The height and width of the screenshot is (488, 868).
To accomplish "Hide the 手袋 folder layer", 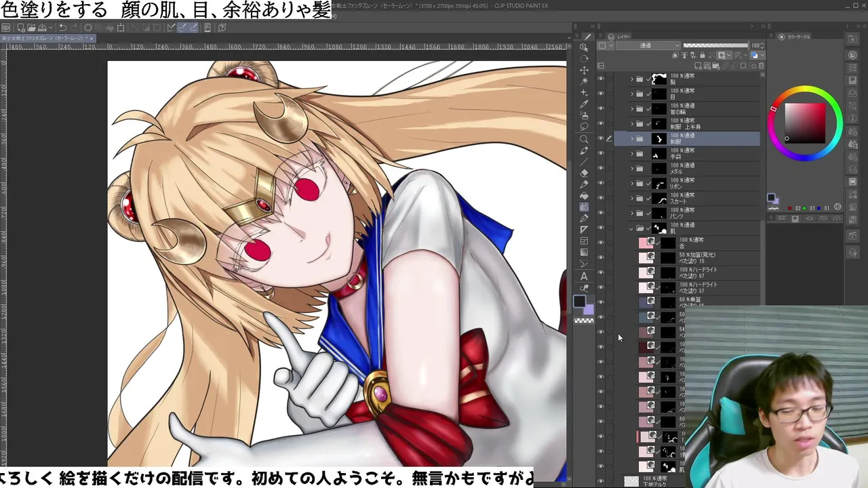I will tap(600, 154).
